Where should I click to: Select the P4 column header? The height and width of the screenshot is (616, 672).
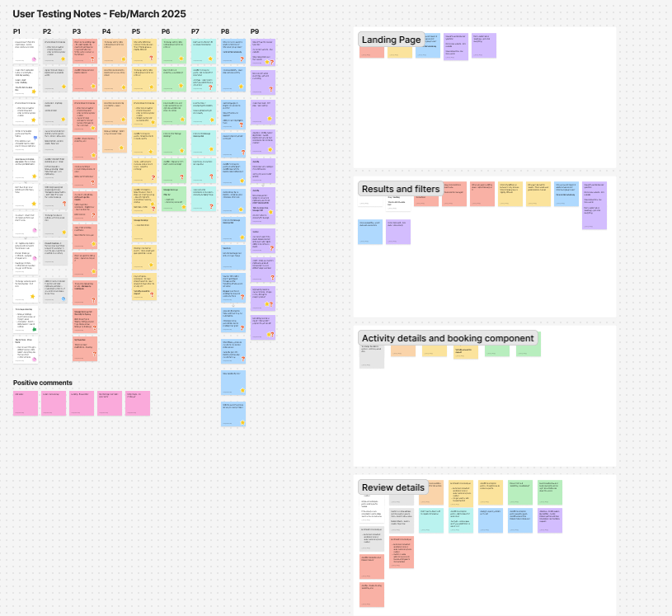point(106,31)
